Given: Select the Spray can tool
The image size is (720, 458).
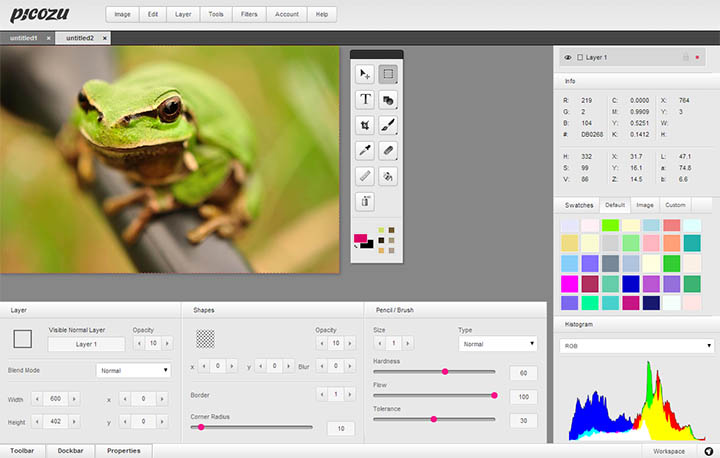Looking at the screenshot, I should pyautogui.click(x=365, y=201).
